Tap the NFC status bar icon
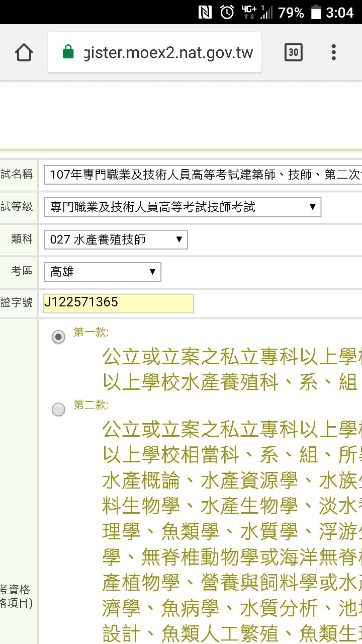This screenshot has width=362, height=644. click(x=205, y=12)
